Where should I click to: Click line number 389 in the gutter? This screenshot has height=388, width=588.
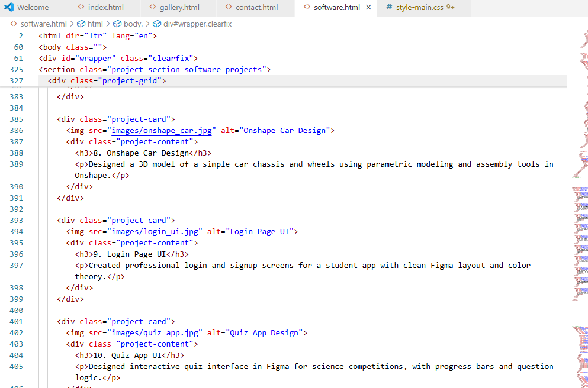(x=16, y=164)
